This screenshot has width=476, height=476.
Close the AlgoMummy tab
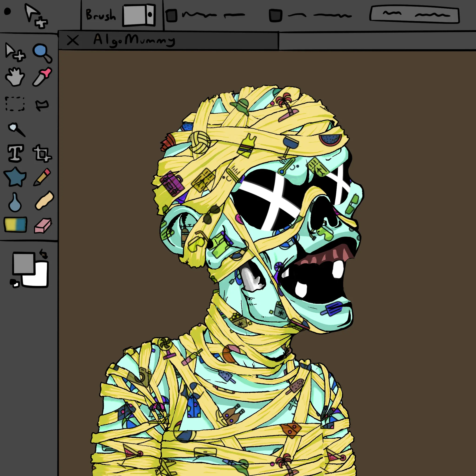point(73,40)
